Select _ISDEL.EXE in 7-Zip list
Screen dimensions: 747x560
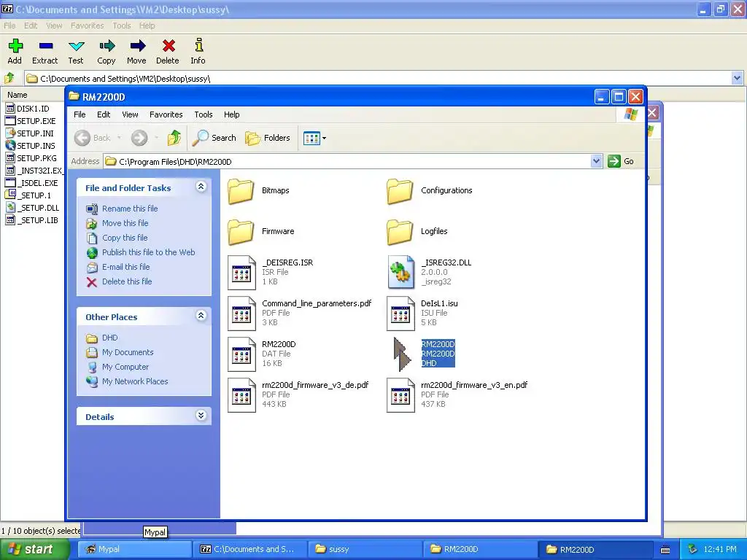coord(31,183)
